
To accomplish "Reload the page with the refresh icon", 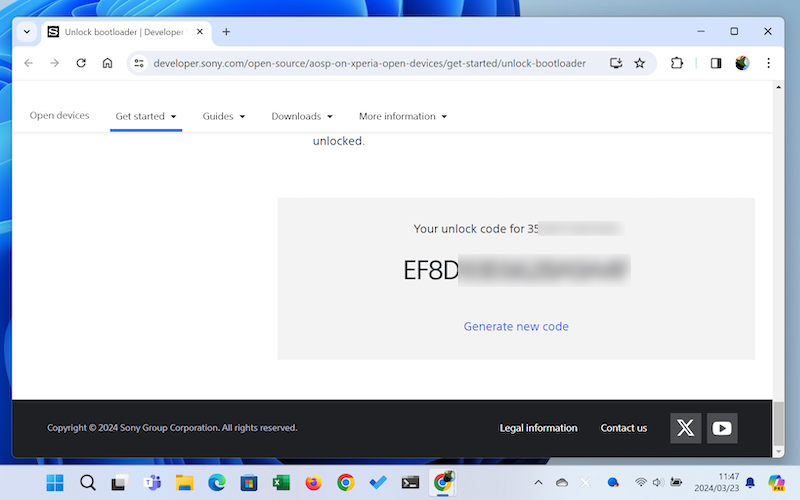I will click(x=81, y=63).
